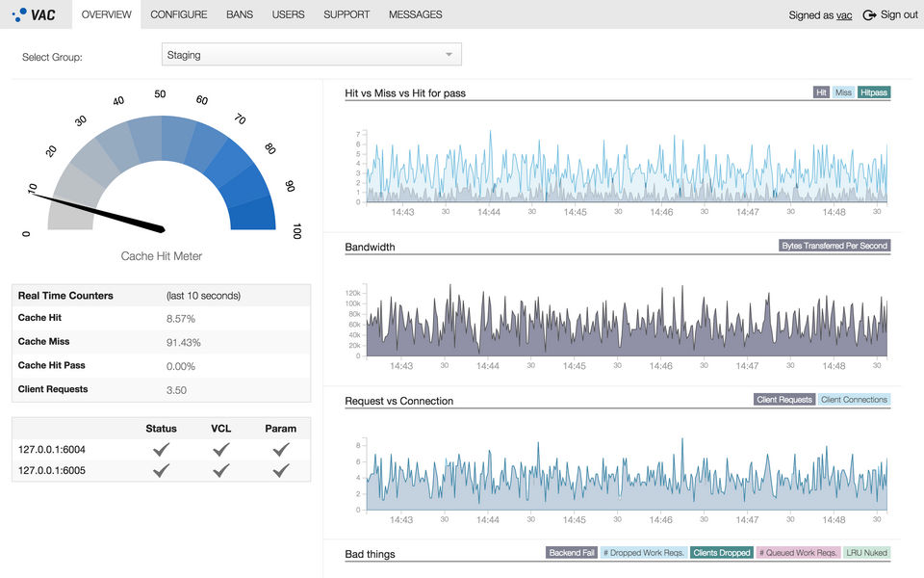
Task: Click Status checkmark for 127.0.0.1:6005
Action: tap(161, 470)
